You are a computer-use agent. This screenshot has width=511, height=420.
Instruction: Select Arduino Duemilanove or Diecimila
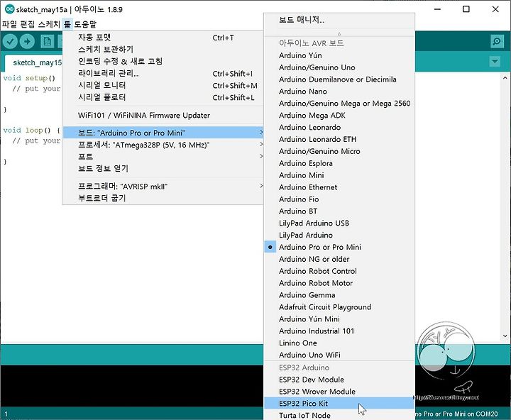point(339,79)
